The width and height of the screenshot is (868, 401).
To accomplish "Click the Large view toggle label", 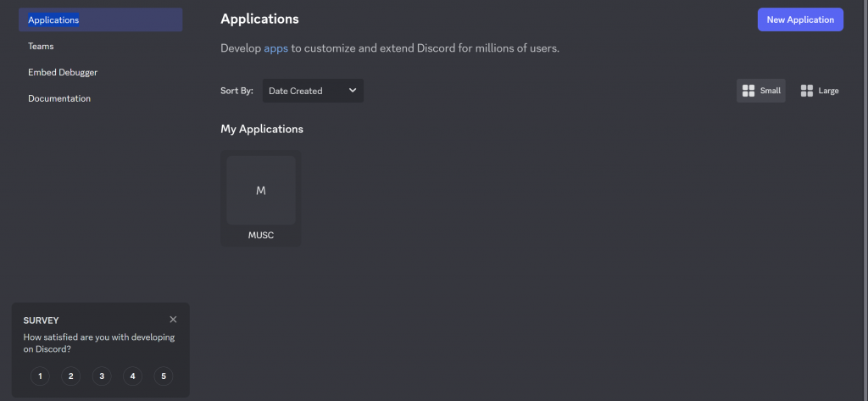I will click(828, 91).
